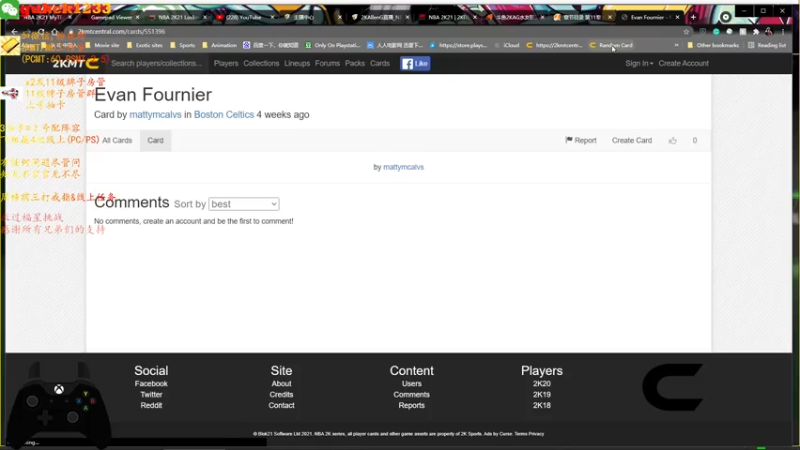Open the Reports footer link
Screen dimensions: 800x450
pos(412,405)
